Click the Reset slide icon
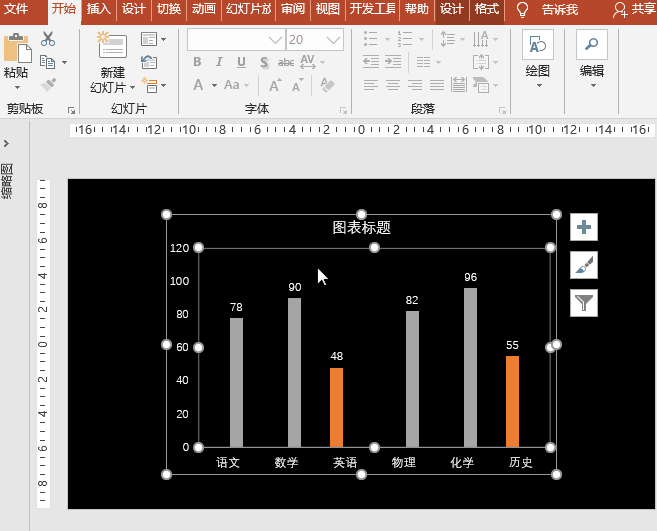657x531 pixels. (149, 62)
